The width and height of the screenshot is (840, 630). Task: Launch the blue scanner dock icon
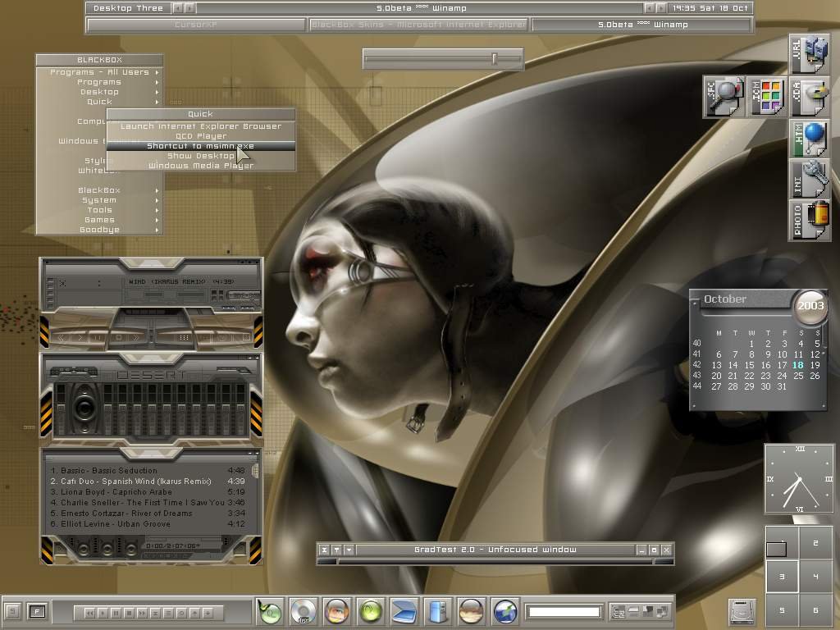[x=404, y=611]
